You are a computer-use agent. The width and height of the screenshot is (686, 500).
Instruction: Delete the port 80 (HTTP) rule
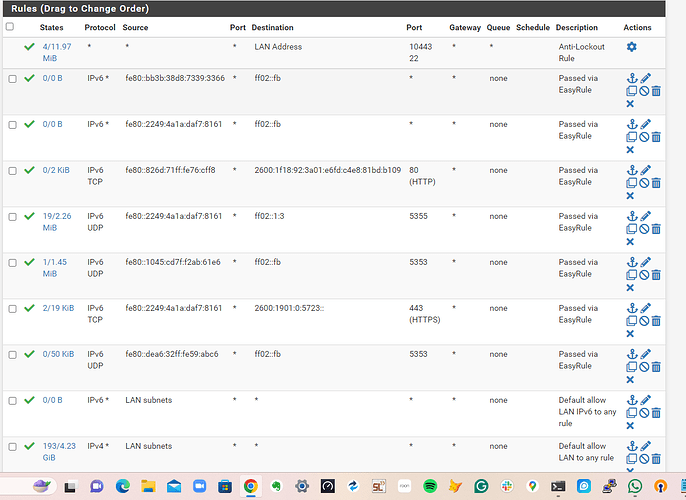[656, 183]
